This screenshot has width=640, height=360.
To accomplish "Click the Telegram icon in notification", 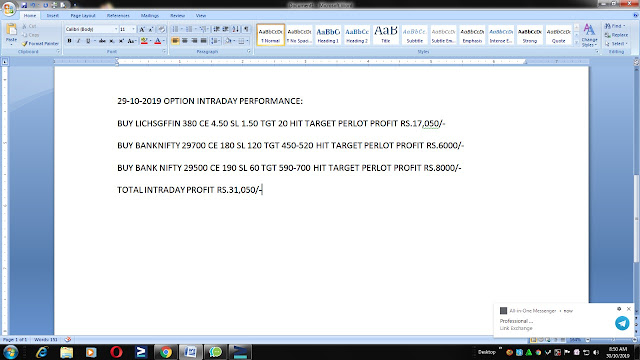I will pyautogui.click(x=622, y=323).
